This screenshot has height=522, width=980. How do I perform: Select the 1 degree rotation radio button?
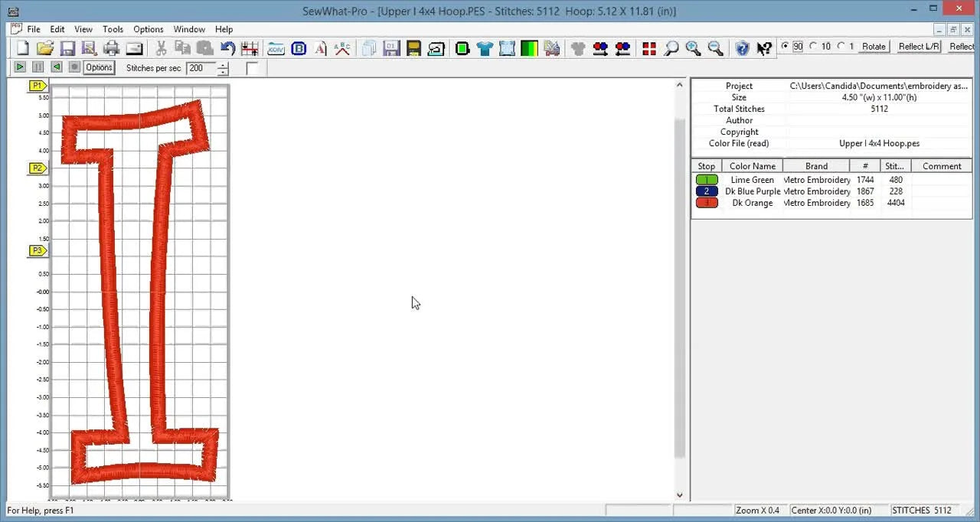[x=841, y=47]
